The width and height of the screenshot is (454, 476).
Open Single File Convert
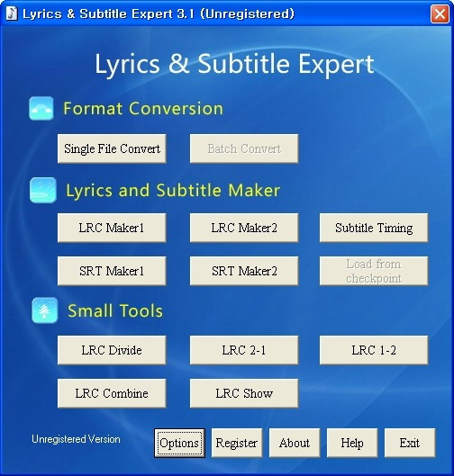[112, 148]
